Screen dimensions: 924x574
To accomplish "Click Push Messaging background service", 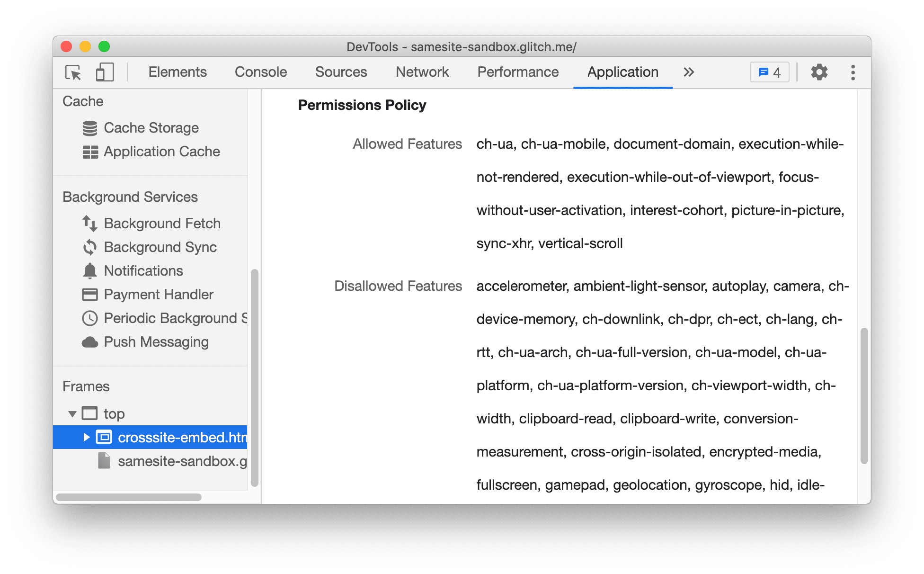I will click(x=145, y=342).
